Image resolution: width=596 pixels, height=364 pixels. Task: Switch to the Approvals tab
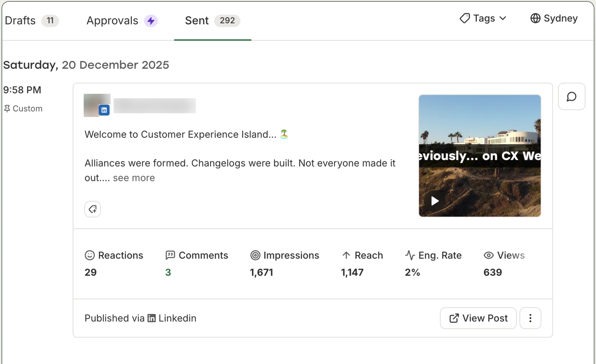point(122,21)
